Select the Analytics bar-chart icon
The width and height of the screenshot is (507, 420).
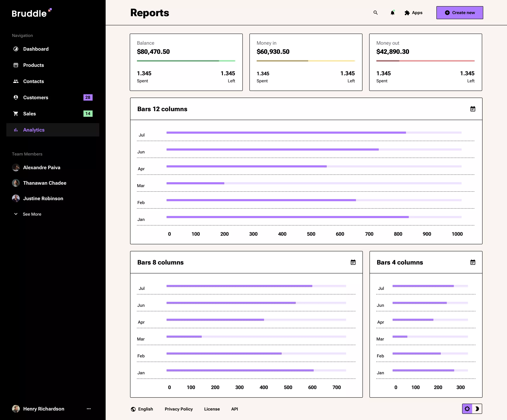pyautogui.click(x=16, y=130)
